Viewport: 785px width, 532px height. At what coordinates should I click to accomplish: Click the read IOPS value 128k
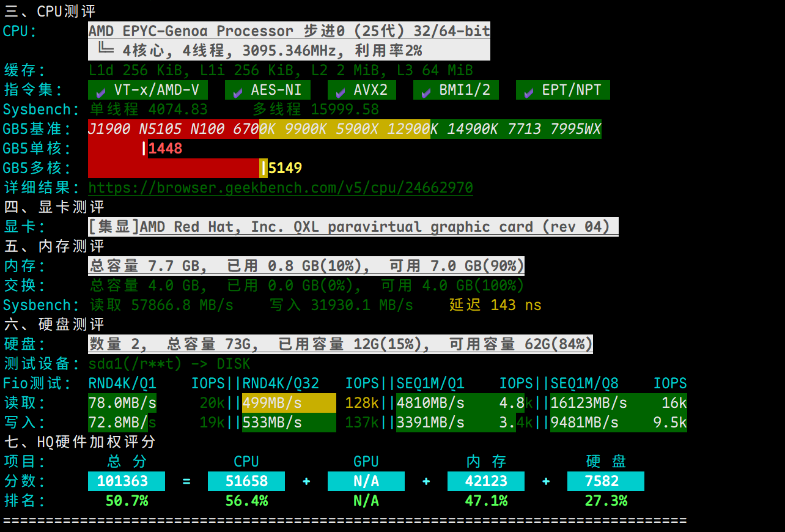point(362,403)
